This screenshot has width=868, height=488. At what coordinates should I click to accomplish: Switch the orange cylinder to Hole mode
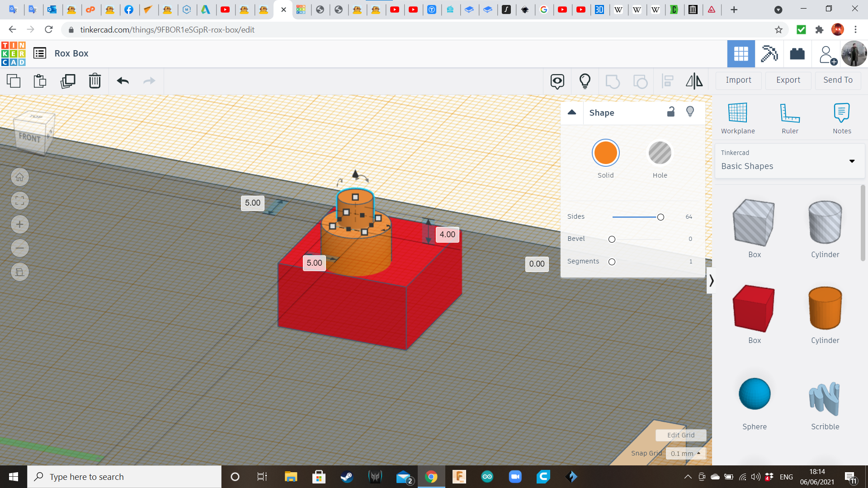(660, 153)
